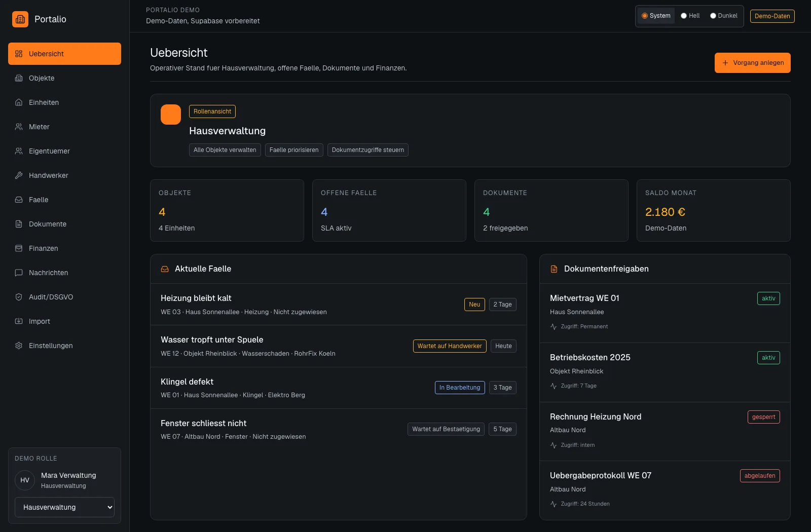Click the Handwerker wrench icon

(19, 175)
